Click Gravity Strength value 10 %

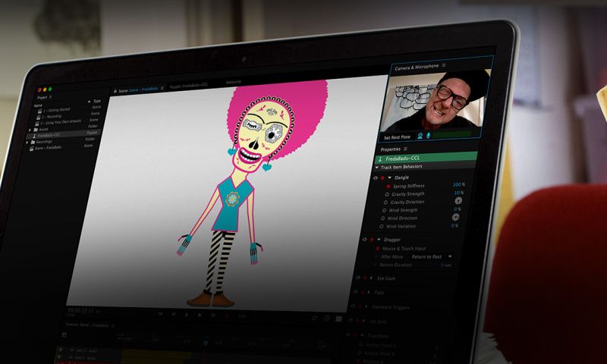point(458,193)
